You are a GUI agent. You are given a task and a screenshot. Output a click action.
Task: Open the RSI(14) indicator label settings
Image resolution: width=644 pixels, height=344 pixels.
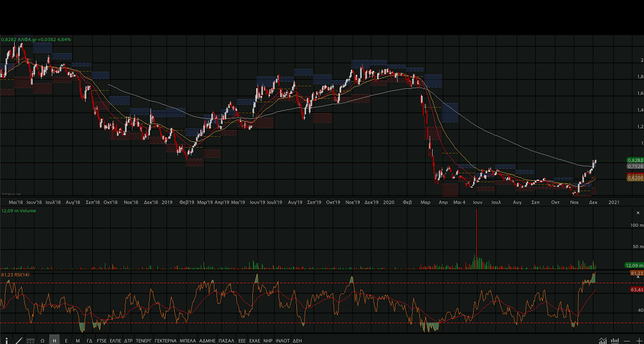17,274
